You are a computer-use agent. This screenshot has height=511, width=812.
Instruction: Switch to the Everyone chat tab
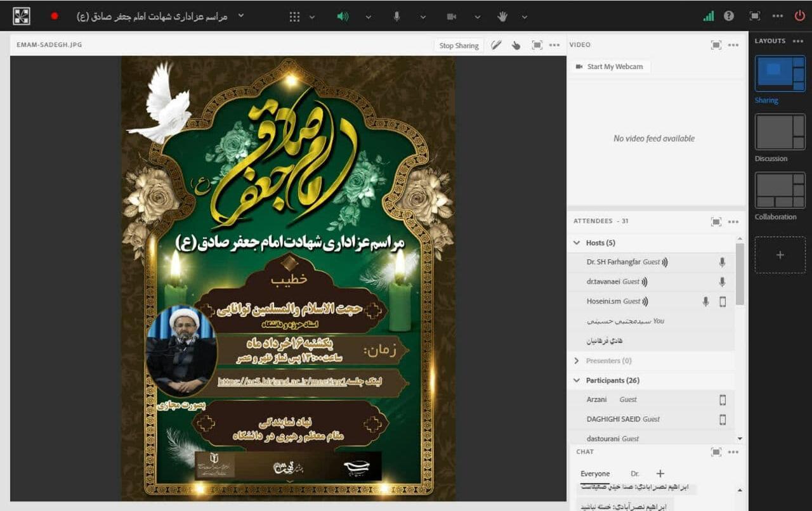594,474
